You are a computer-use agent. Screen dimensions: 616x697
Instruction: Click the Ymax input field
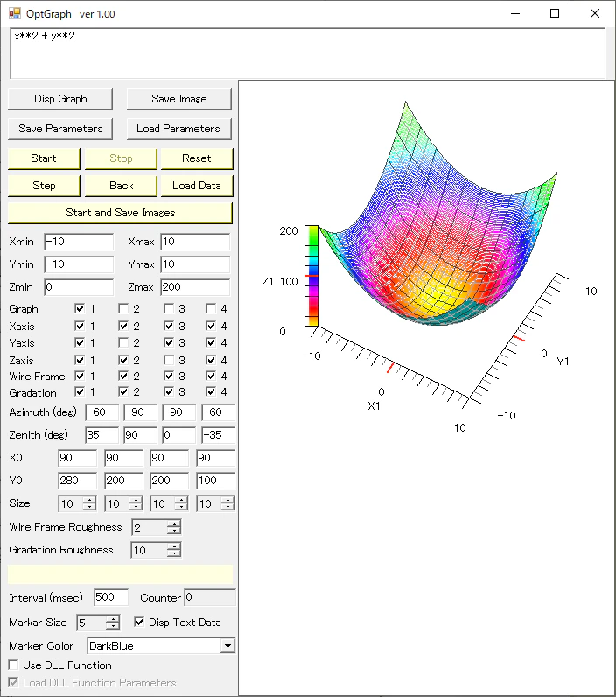pos(195,264)
